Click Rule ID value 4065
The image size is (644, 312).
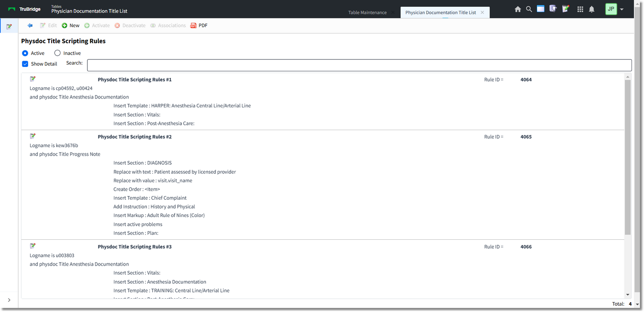point(526,137)
